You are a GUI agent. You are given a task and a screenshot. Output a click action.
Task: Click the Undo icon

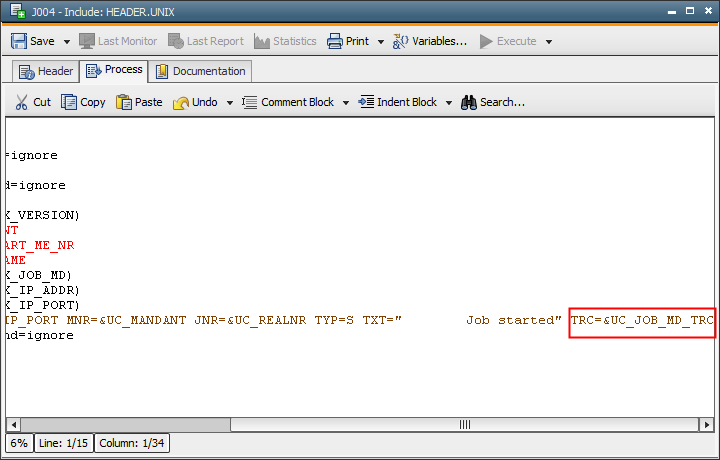pos(181,102)
